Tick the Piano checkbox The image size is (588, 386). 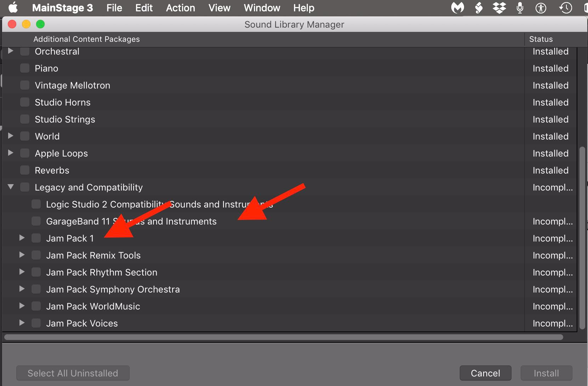(x=25, y=68)
